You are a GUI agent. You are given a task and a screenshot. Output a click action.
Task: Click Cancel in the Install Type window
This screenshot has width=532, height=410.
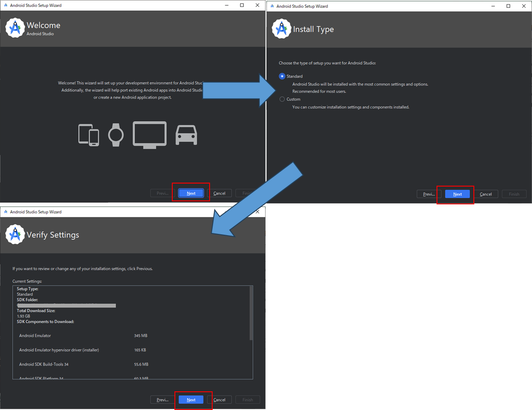point(486,194)
